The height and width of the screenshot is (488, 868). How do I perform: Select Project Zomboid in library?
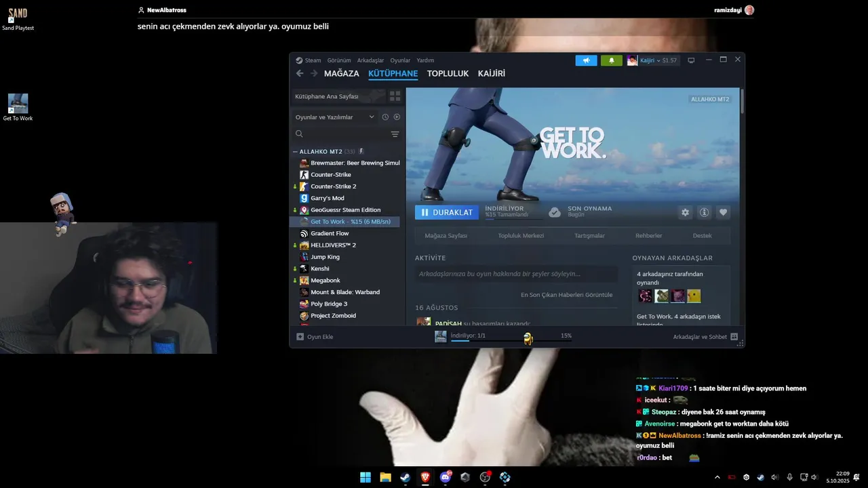click(x=333, y=316)
